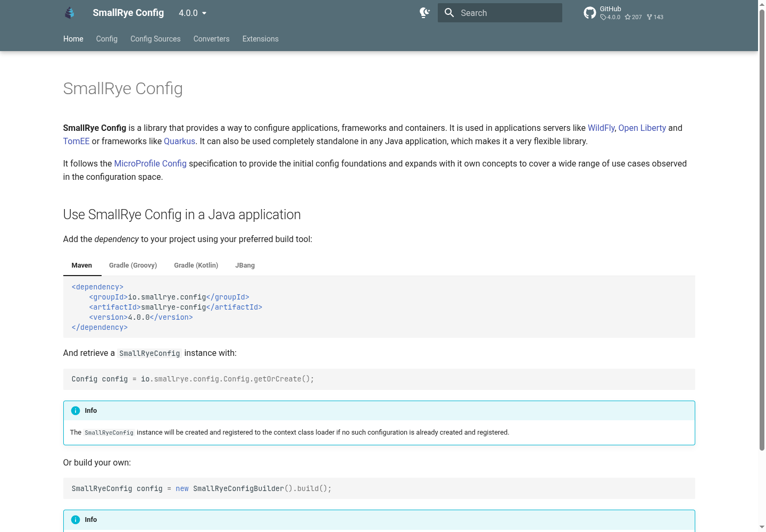Open the Config navigation tab

coord(107,39)
